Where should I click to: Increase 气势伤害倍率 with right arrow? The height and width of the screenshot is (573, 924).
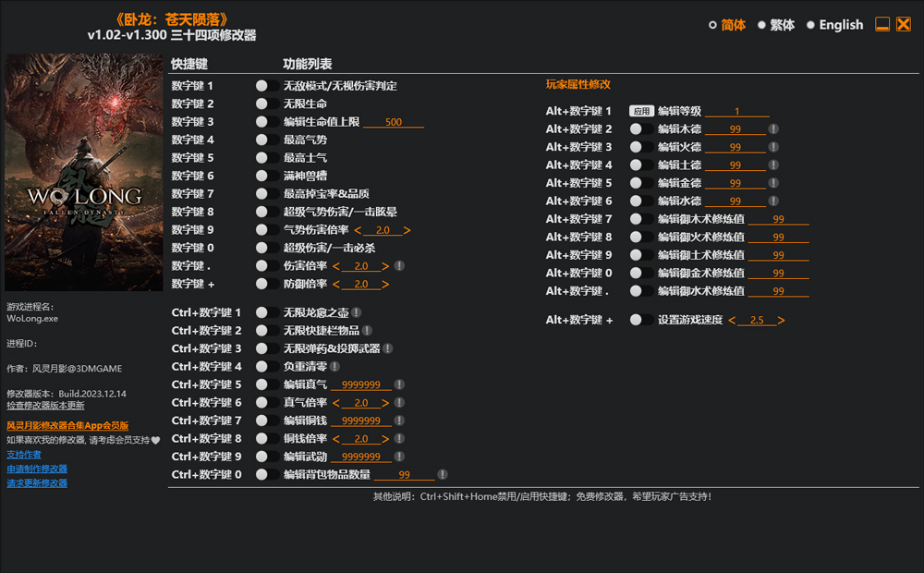407,230
